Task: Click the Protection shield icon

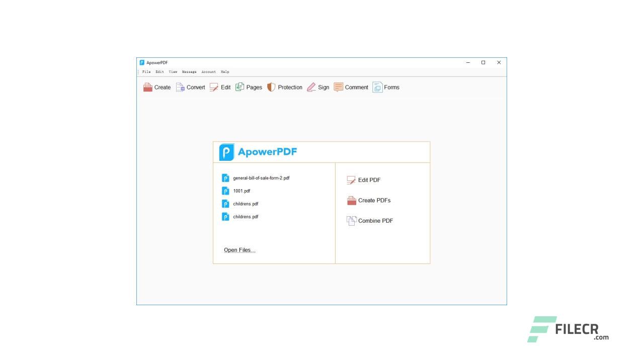Action: (271, 87)
